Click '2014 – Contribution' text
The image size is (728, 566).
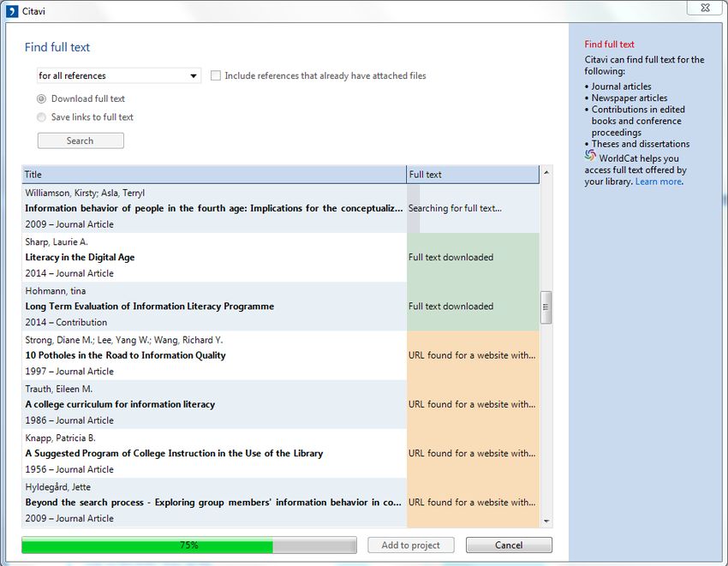[66, 322]
